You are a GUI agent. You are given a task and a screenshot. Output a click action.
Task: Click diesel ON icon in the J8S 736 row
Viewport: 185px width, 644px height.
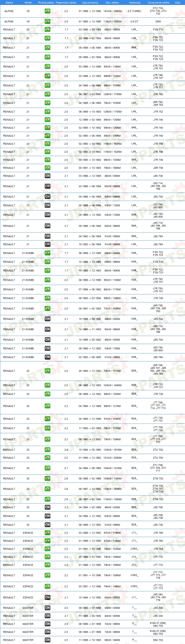[47, 525]
